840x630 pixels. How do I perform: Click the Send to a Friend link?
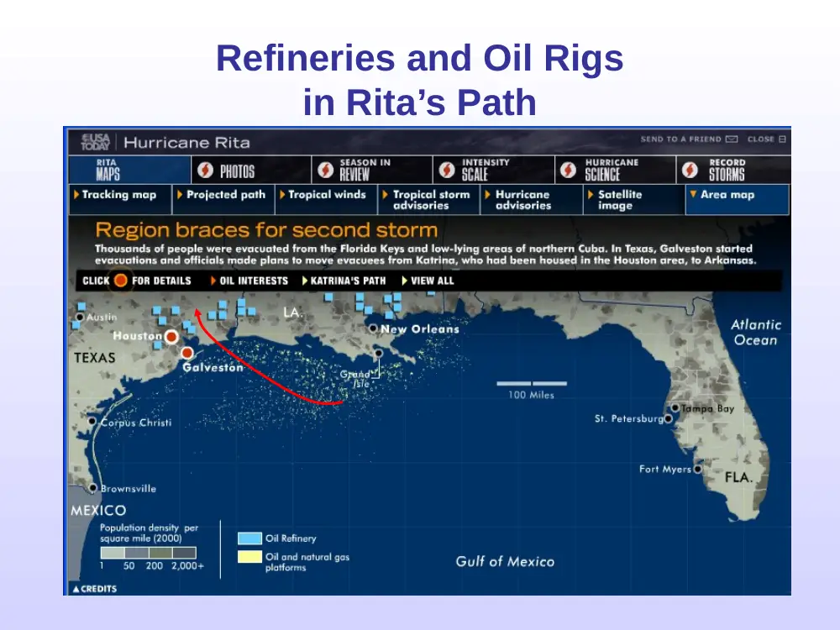pyautogui.click(x=689, y=139)
